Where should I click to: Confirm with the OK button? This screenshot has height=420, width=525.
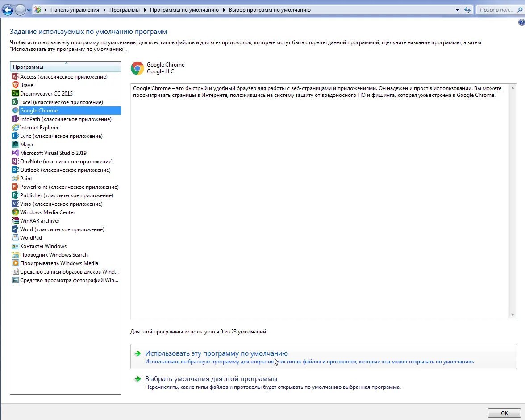click(504, 413)
